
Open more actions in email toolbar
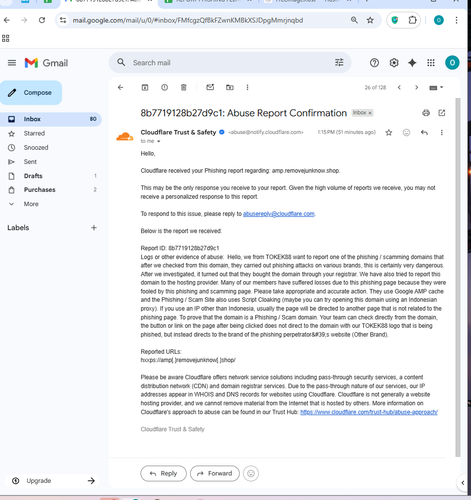coord(247,87)
